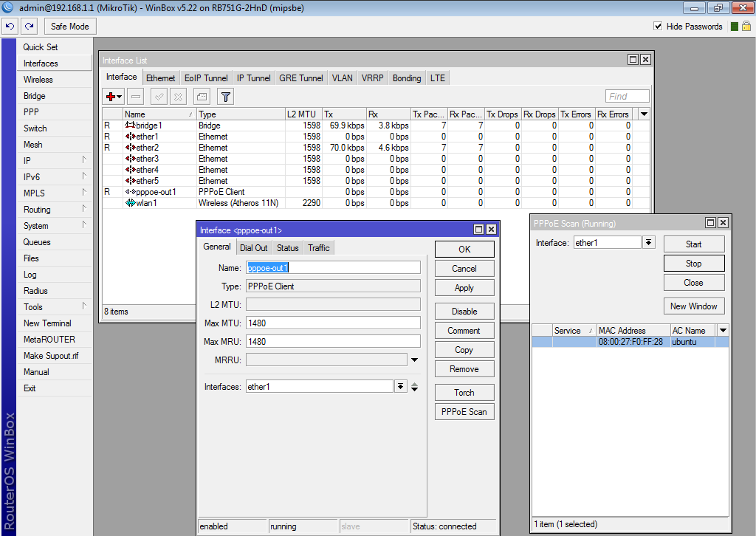
Task: Open the Interfaces dropdown in pppoe-out1 dialog
Action: pyautogui.click(x=401, y=387)
